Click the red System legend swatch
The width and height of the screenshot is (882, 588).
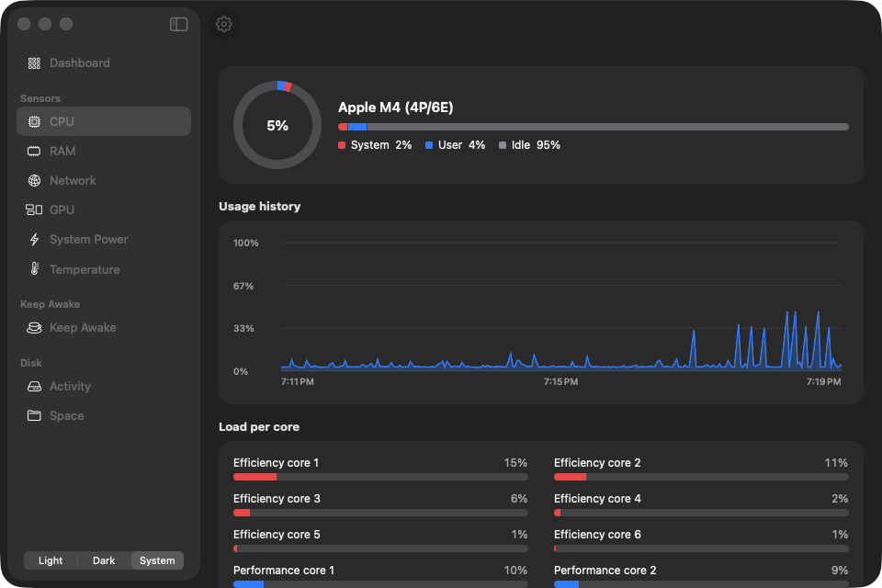pyautogui.click(x=342, y=145)
